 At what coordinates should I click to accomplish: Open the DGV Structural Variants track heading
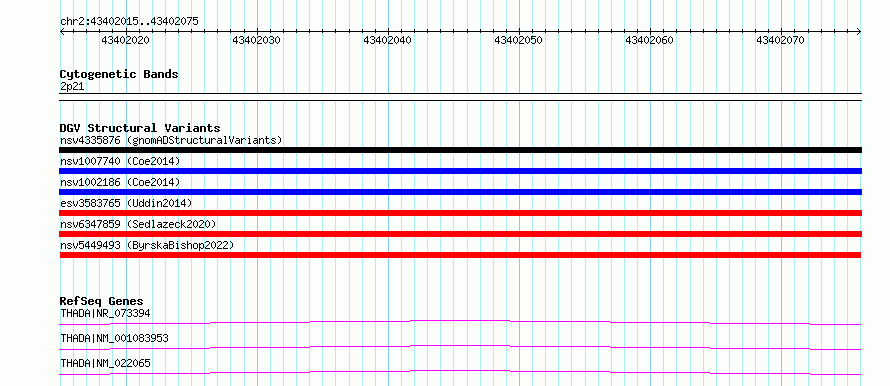[140, 128]
